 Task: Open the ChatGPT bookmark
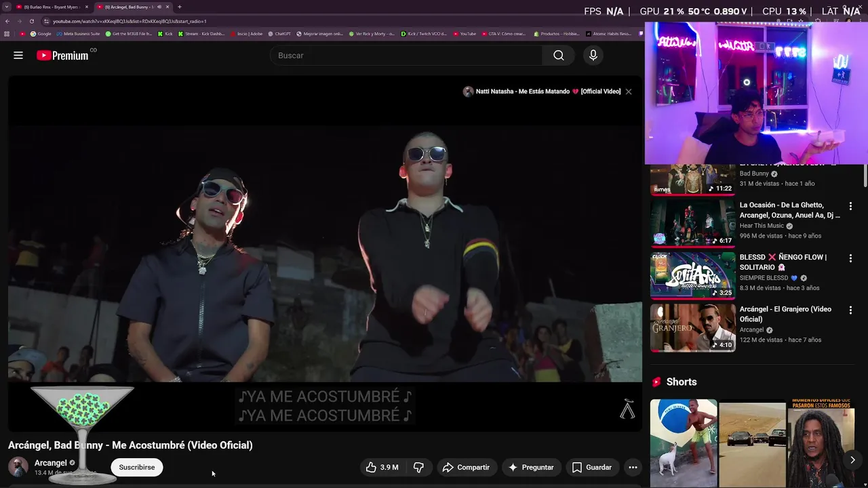(x=279, y=34)
